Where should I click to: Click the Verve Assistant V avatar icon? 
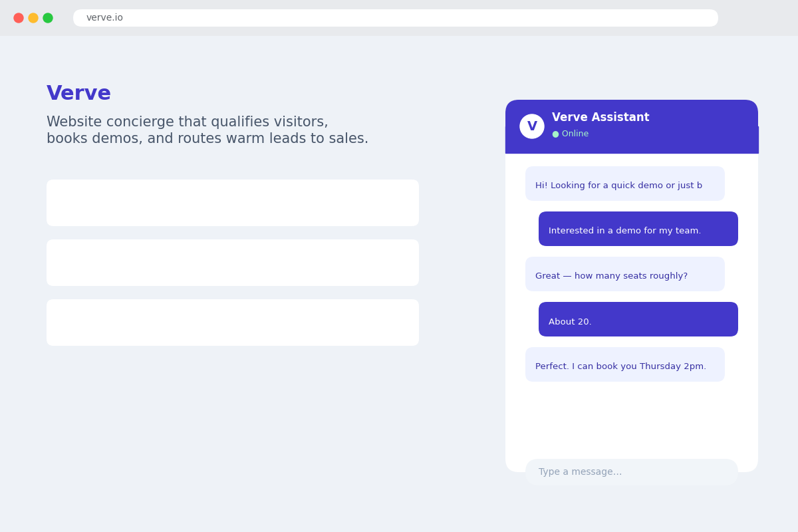click(532, 126)
